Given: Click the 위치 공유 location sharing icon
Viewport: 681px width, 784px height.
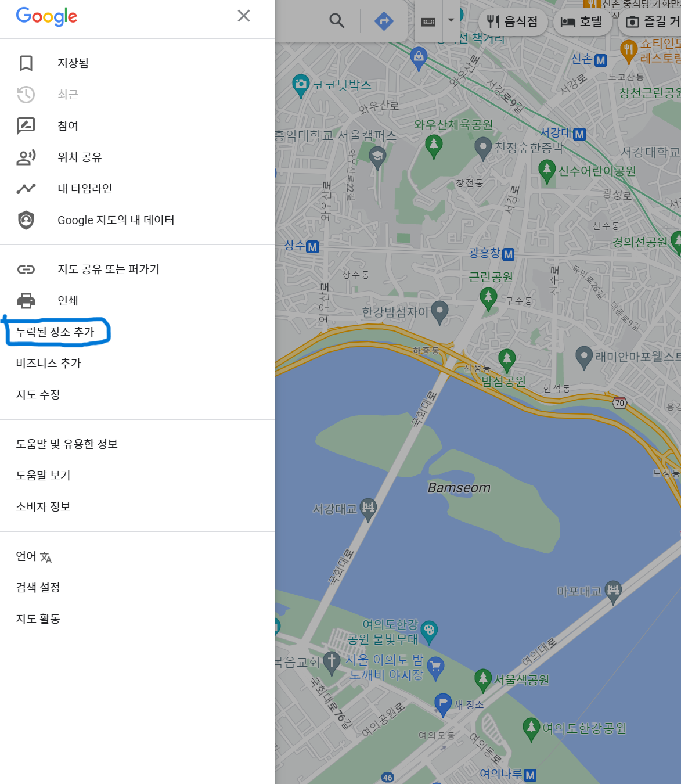Looking at the screenshot, I should [x=26, y=157].
